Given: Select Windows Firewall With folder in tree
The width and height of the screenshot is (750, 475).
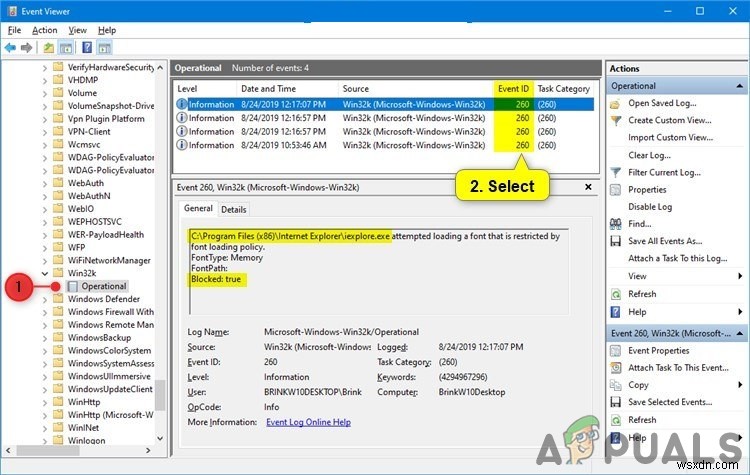Looking at the screenshot, I should [110, 312].
